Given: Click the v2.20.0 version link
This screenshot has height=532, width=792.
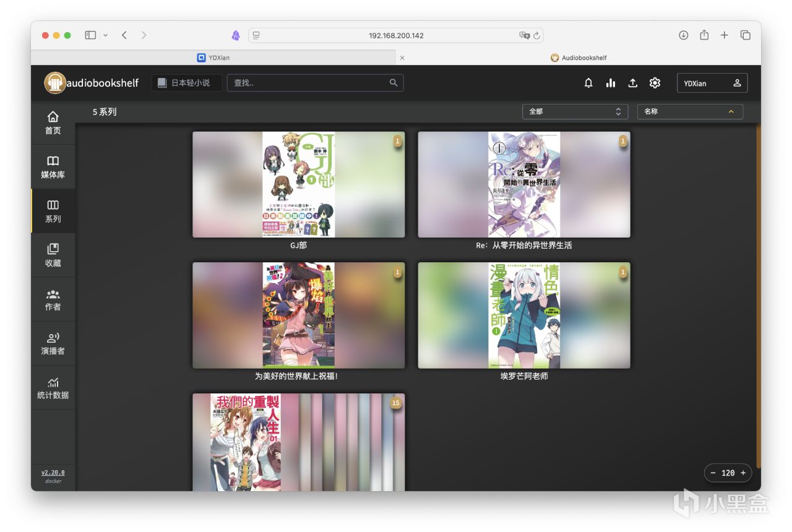Looking at the screenshot, I should (x=53, y=473).
